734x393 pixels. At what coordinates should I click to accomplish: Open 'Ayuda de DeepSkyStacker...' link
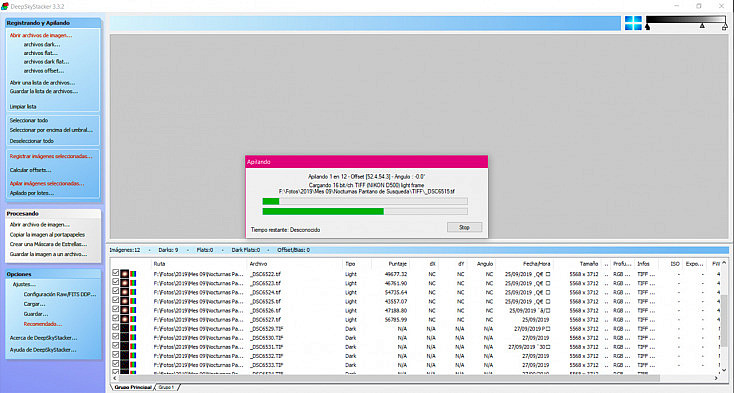click(x=43, y=349)
